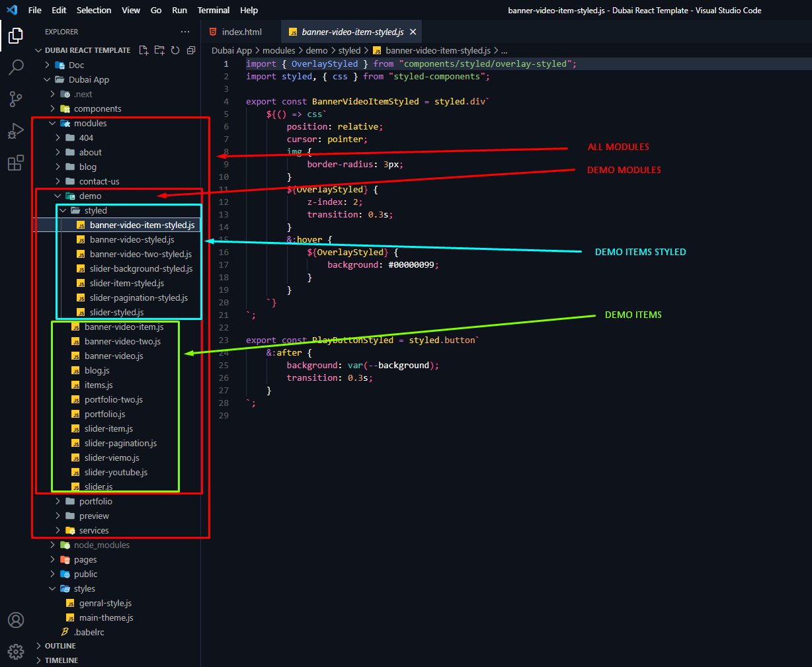Viewport: 812px width, 667px height.
Task: Open the Search view in activity bar
Action: coord(16,67)
